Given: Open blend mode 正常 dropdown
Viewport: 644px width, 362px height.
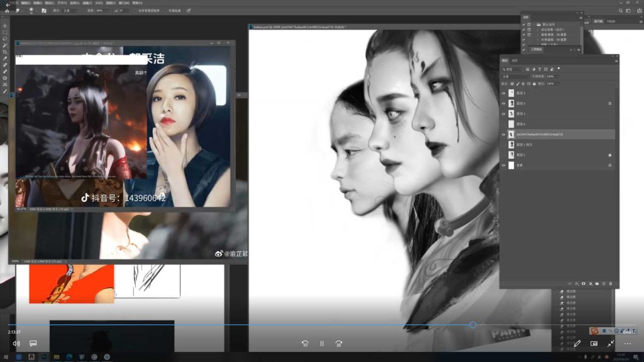Looking at the screenshot, I should coord(515,76).
